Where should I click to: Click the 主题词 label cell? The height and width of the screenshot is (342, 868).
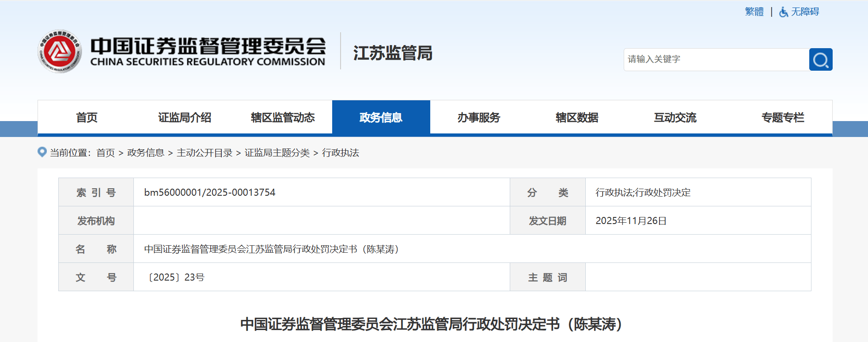pos(548,277)
